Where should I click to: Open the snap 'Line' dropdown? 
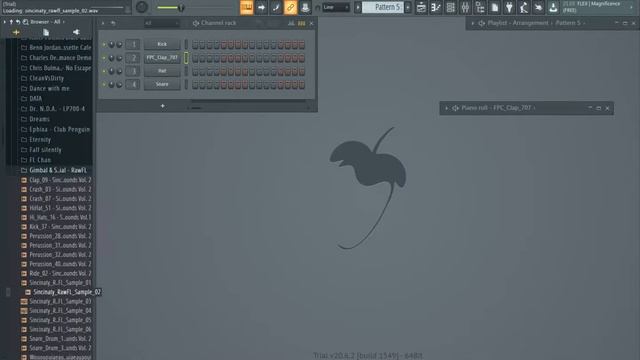[x=336, y=7]
